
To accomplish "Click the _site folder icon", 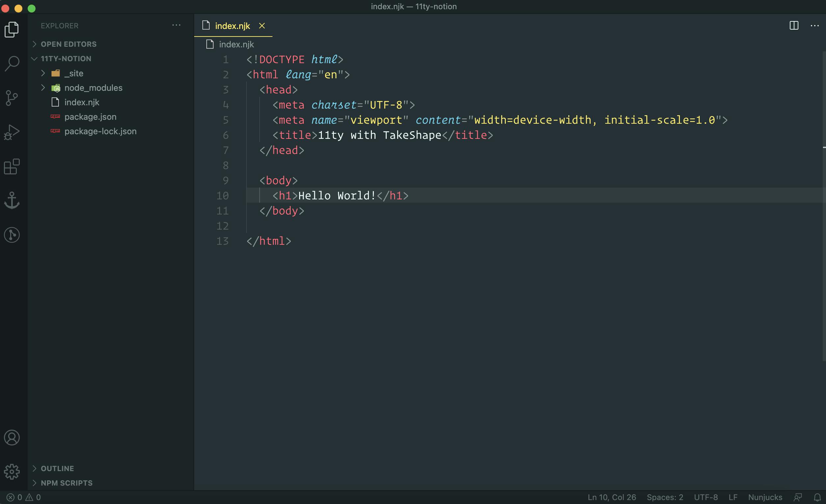I will coord(56,73).
